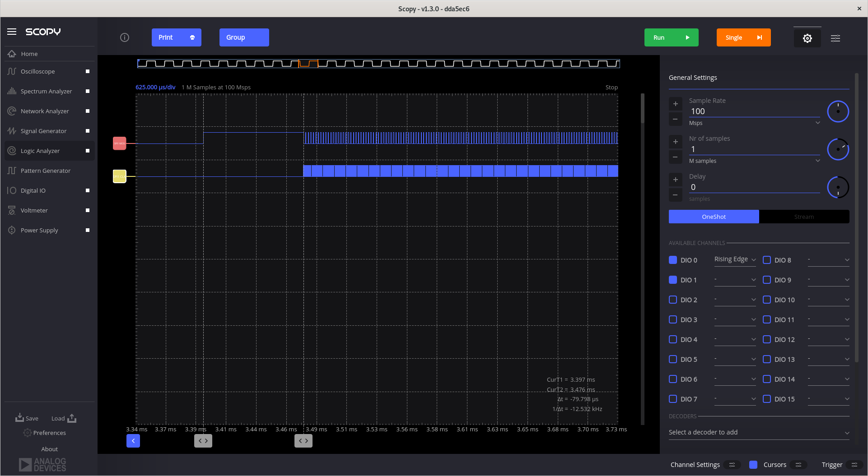
Task: Open the sliders menu icon top right
Action: (x=835, y=38)
